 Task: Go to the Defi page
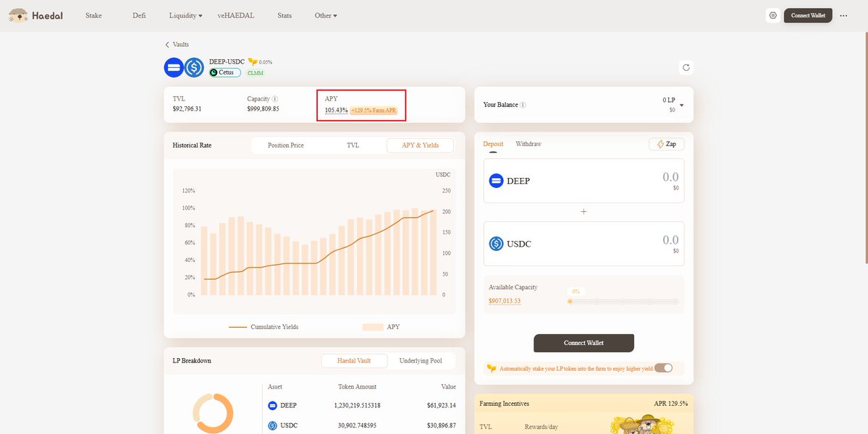[139, 15]
